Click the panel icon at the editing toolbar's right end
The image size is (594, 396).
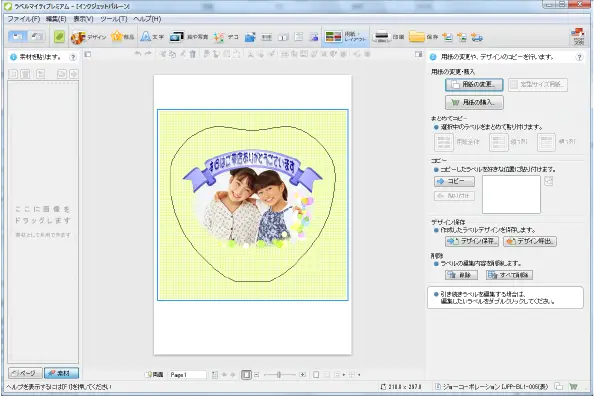pyautogui.click(x=419, y=54)
